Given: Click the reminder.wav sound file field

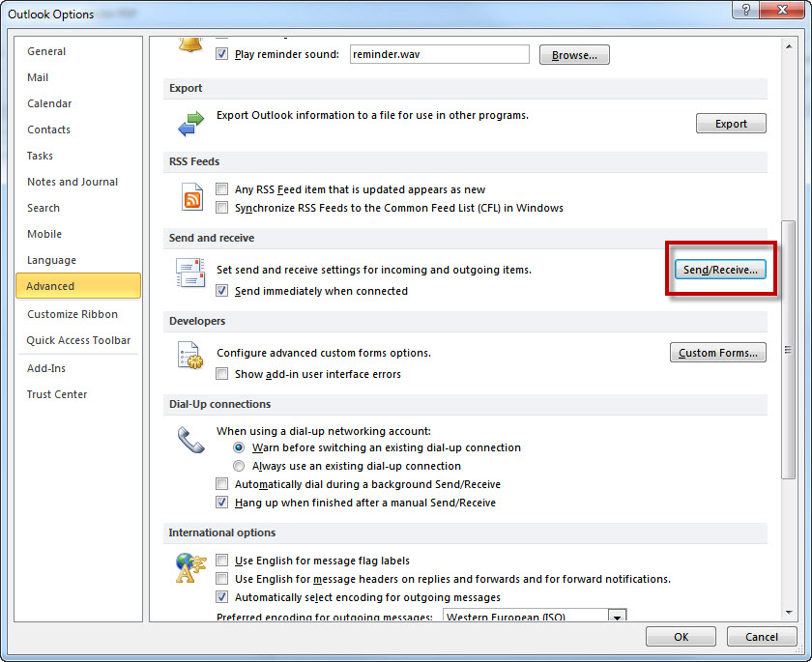Looking at the screenshot, I should pos(439,54).
